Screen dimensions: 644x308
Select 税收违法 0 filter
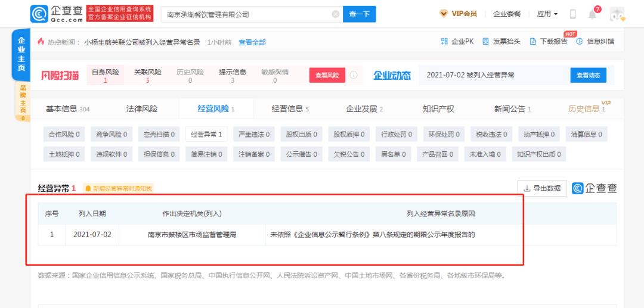tap(491, 134)
